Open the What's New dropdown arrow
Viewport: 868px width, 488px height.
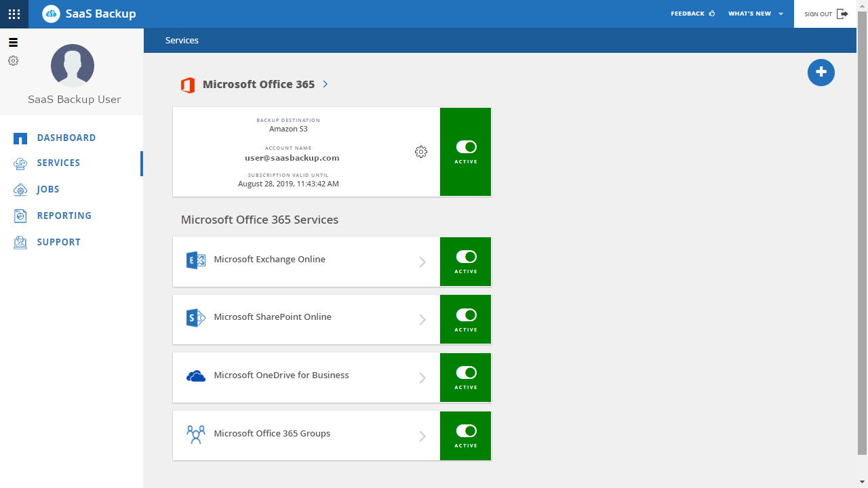click(781, 14)
